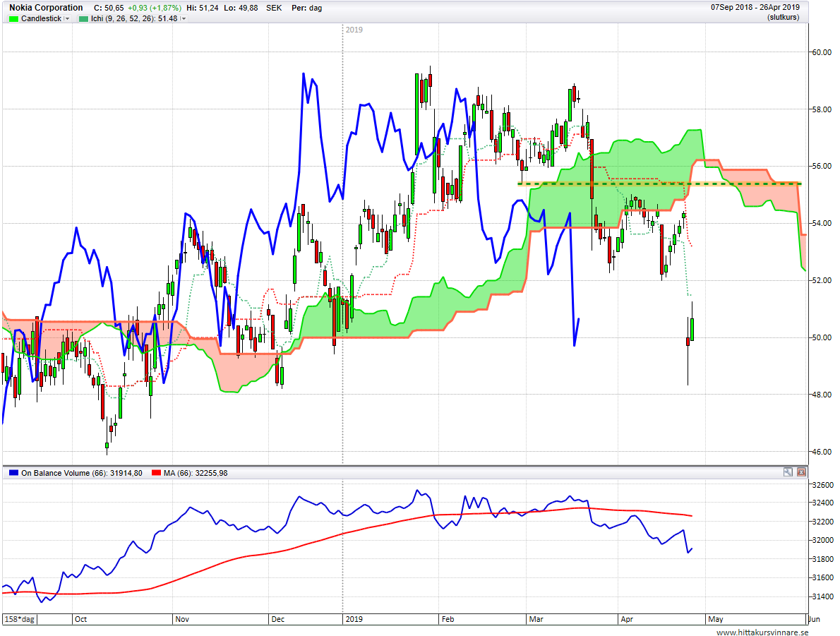Select the On Balance Volume (66) legend label
Image resolution: width=840 pixels, height=636 pixels.
click(82, 473)
